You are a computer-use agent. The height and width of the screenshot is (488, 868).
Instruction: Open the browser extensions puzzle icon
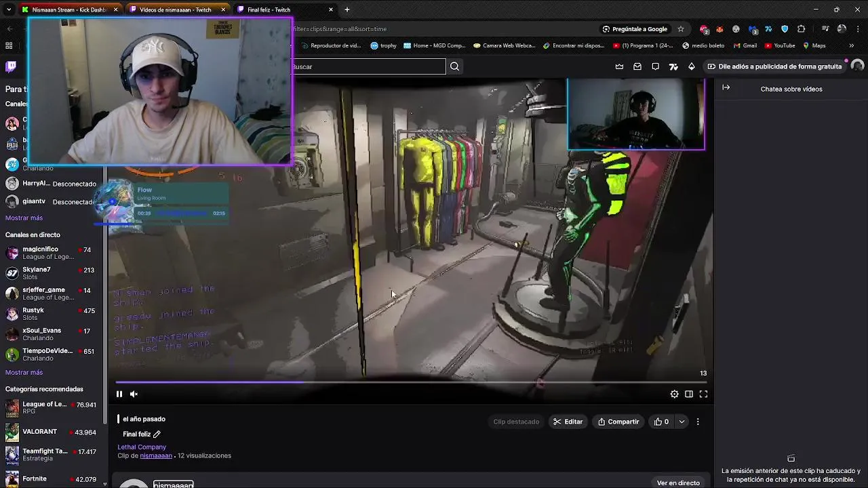(x=802, y=29)
